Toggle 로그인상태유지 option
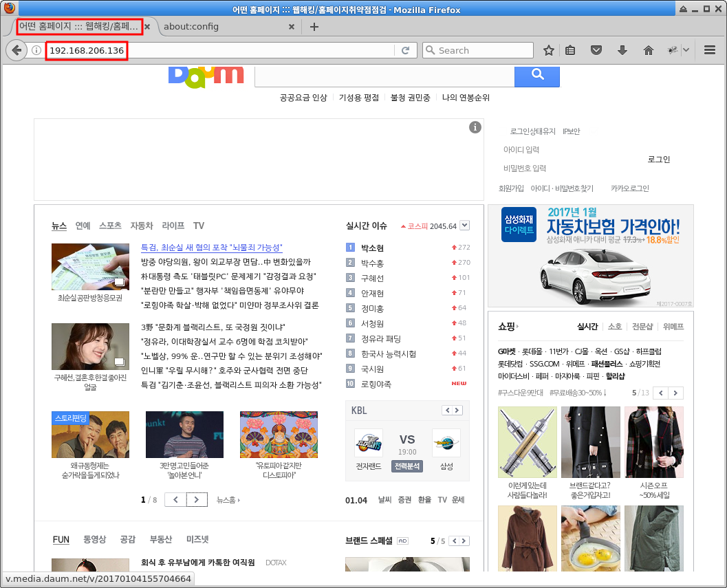This screenshot has width=727, height=588. 532,131
